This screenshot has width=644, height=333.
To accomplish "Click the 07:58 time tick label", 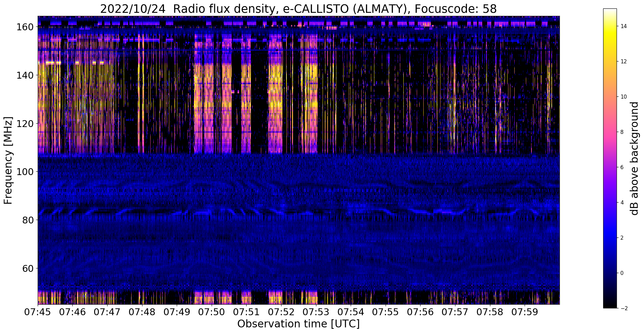I will 490,312.
